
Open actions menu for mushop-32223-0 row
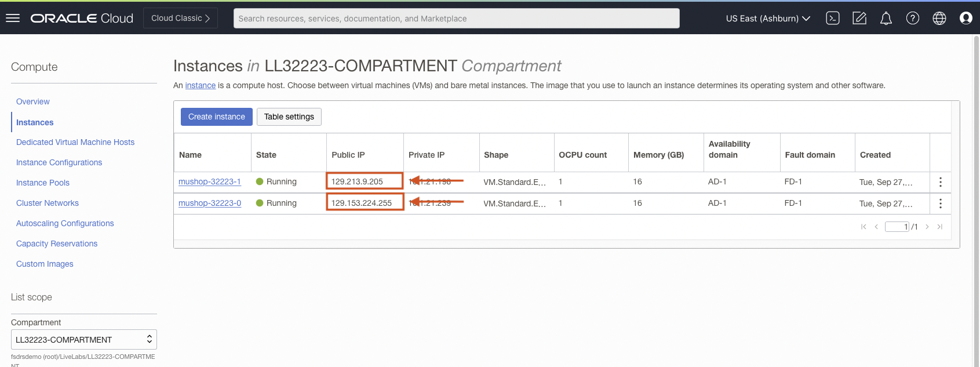pyautogui.click(x=940, y=204)
